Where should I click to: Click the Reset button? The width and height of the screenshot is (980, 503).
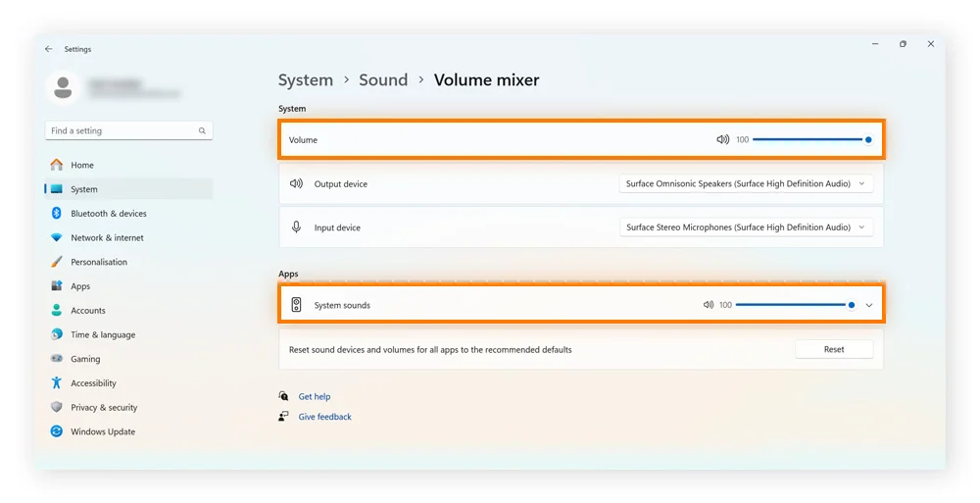pyautogui.click(x=833, y=349)
